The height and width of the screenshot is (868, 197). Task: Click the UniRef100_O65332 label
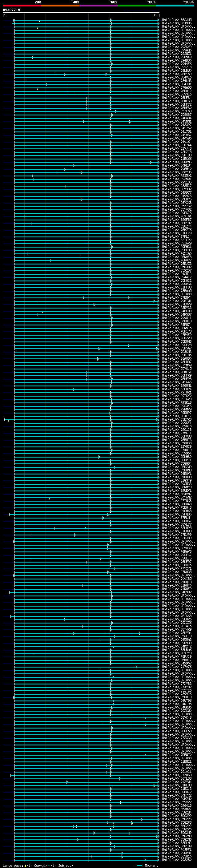pyautogui.click(x=177, y=189)
